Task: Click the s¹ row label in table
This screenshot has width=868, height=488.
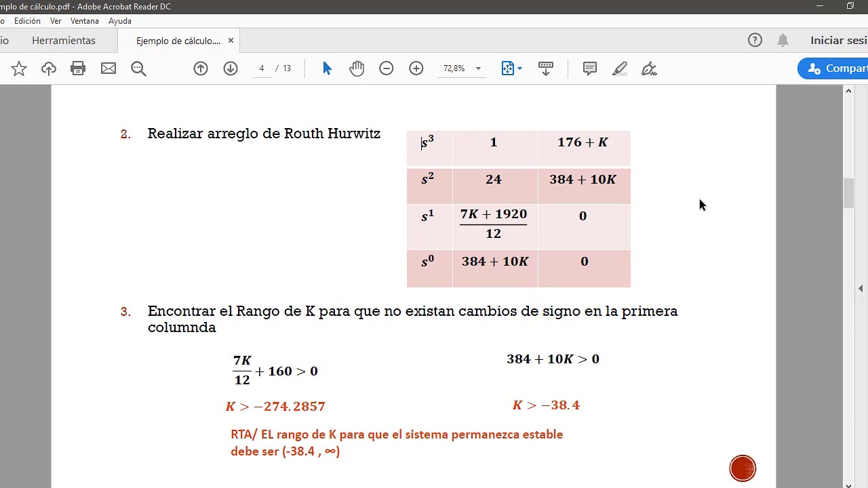Action: pos(428,216)
